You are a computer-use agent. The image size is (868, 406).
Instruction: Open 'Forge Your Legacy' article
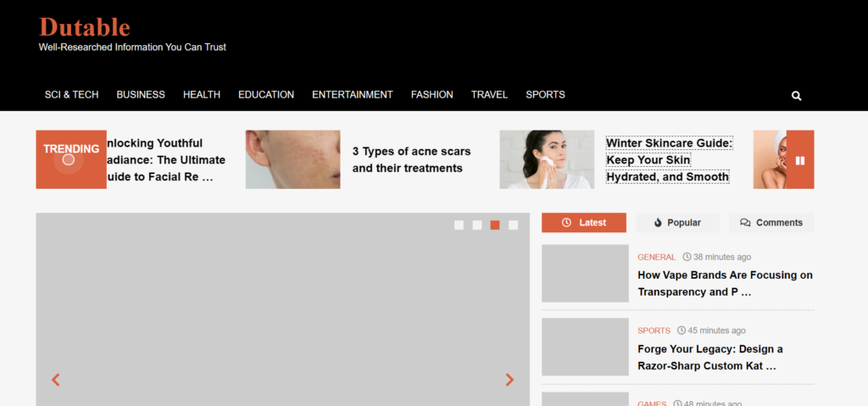click(x=710, y=357)
